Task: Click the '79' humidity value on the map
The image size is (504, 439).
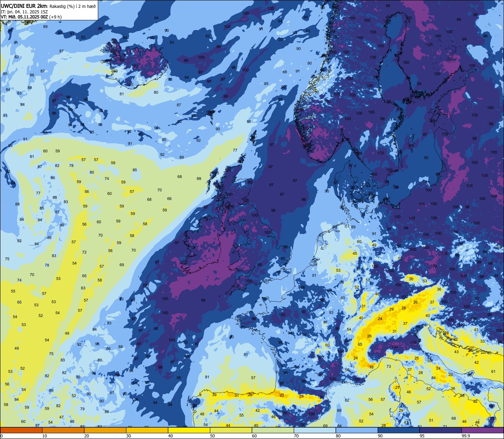Action: pos(82,409)
